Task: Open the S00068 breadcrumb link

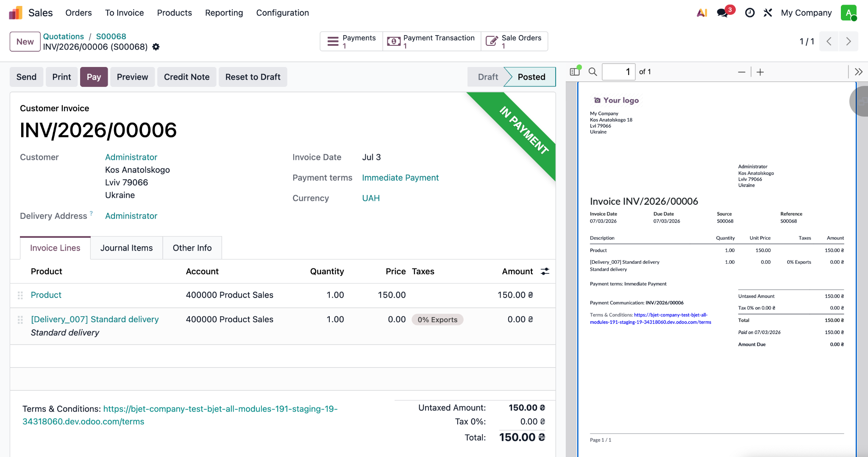Action: click(x=111, y=36)
